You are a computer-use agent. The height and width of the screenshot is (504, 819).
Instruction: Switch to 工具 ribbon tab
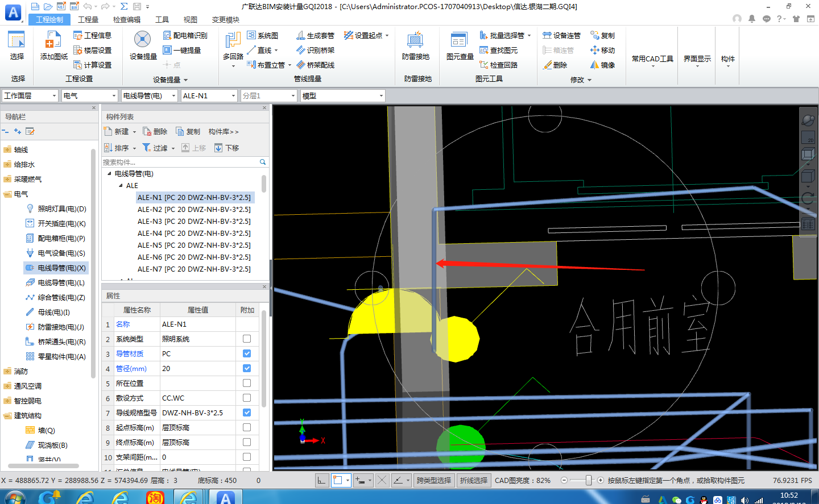tap(162, 19)
